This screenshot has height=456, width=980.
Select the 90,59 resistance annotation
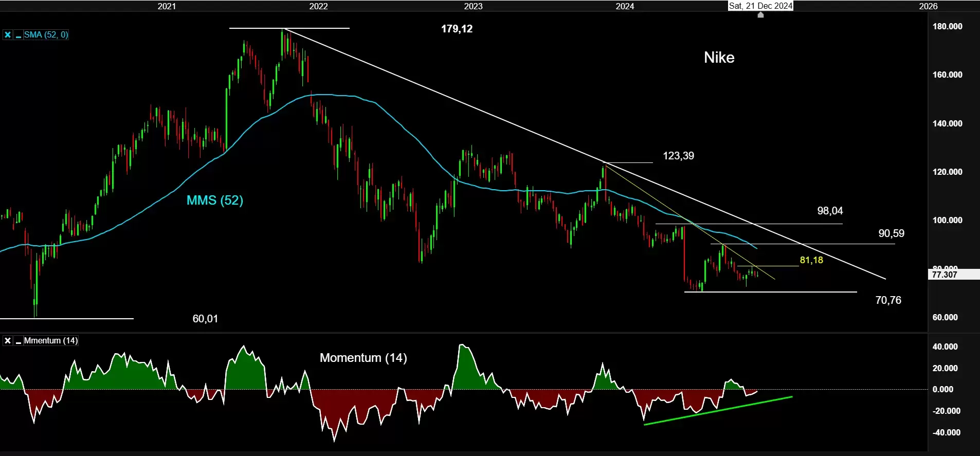(891, 233)
